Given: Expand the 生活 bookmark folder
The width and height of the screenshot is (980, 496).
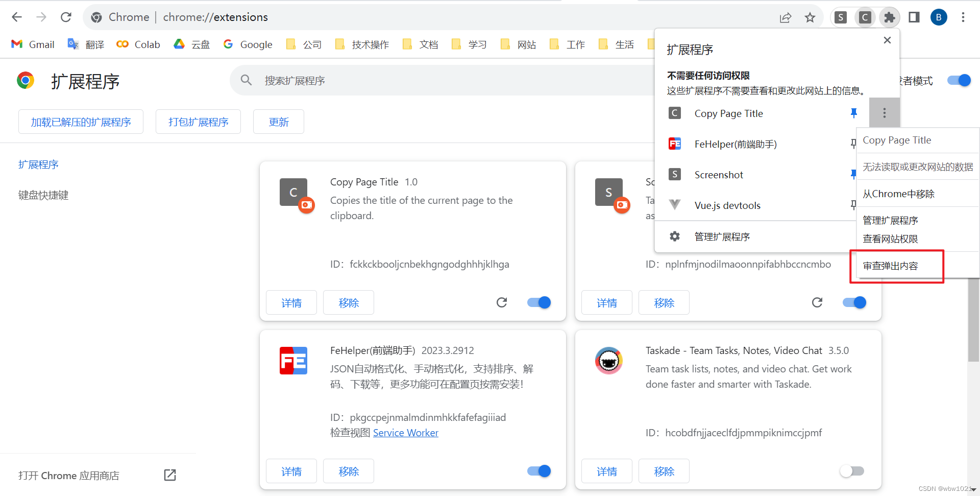Looking at the screenshot, I should (x=616, y=44).
